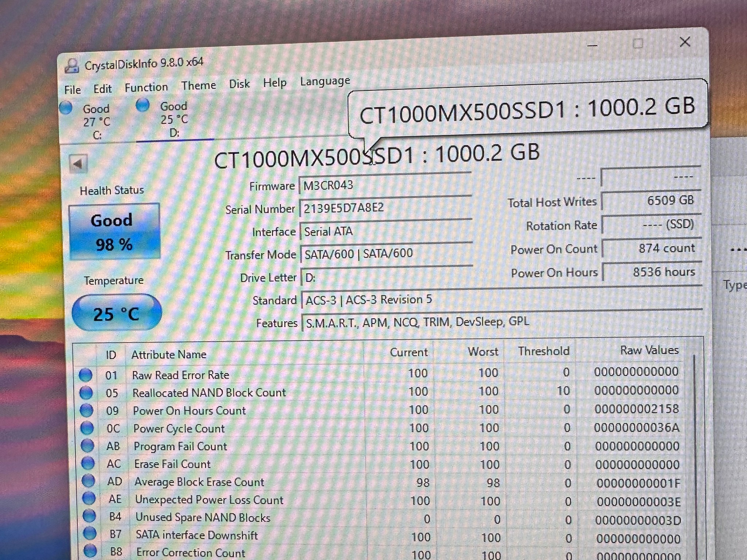This screenshot has height=560, width=747.
Task: Click the Rotation Rate value (SSD)
Action: click(651, 224)
